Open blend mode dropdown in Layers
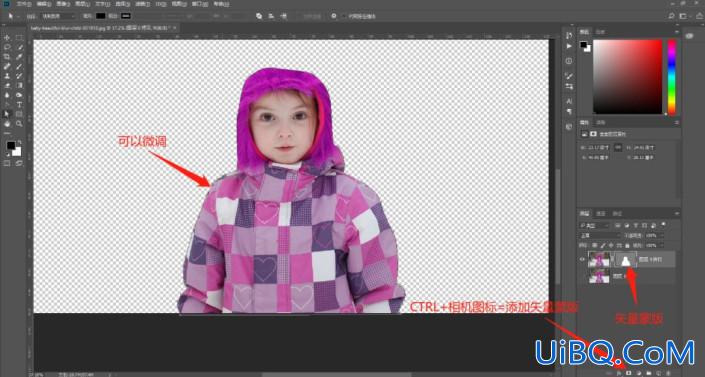705x377 pixels. [600, 235]
